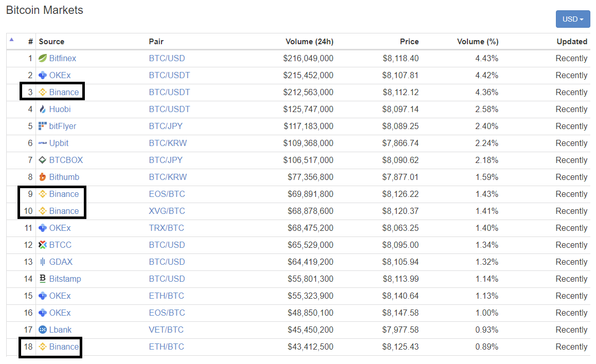Image resolution: width=596 pixels, height=364 pixels.
Task: Sort table by Volume (24h) column
Action: click(x=309, y=42)
